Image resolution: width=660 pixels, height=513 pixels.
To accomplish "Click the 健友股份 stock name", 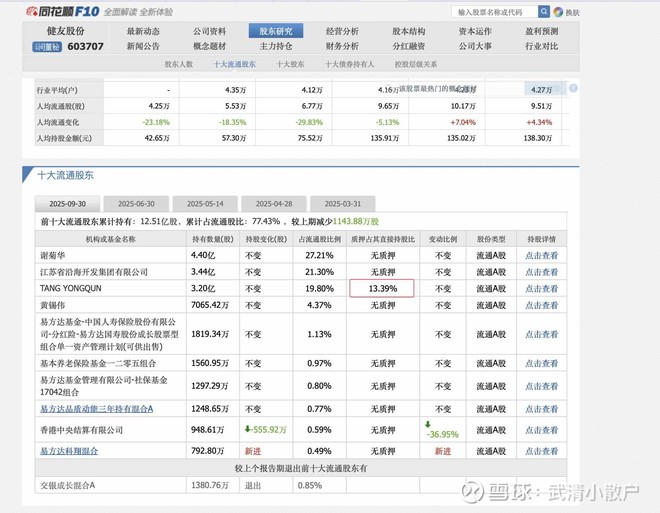I will coord(66,31).
